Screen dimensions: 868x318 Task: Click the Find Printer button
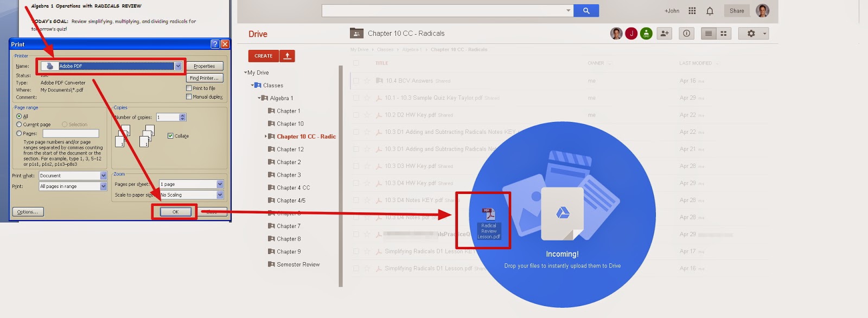click(204, 78)
